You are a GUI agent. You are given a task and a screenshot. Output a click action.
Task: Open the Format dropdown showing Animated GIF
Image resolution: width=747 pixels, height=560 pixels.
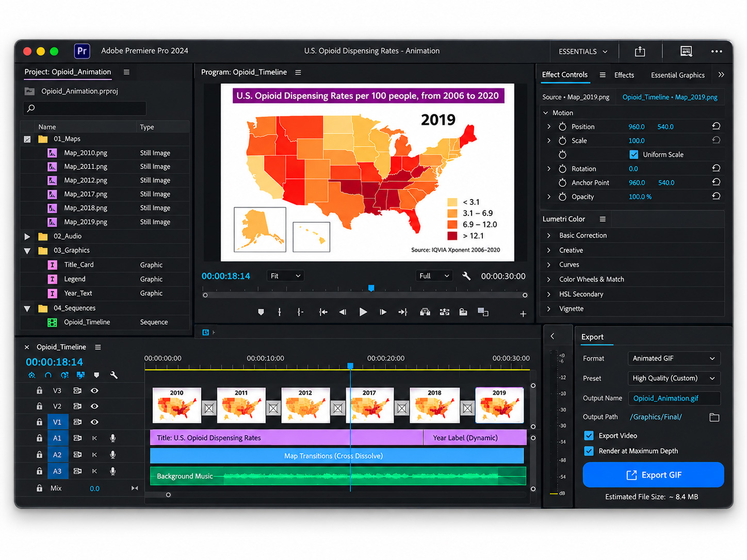[x=674, y=358]
